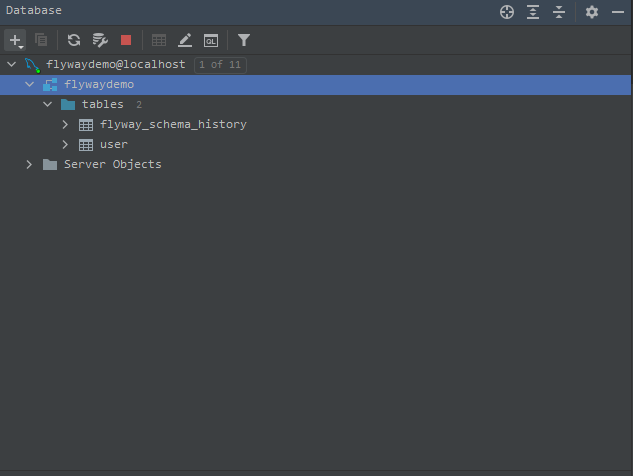Click the '1 of 11' schema selector badge

[x=220, y=65]
